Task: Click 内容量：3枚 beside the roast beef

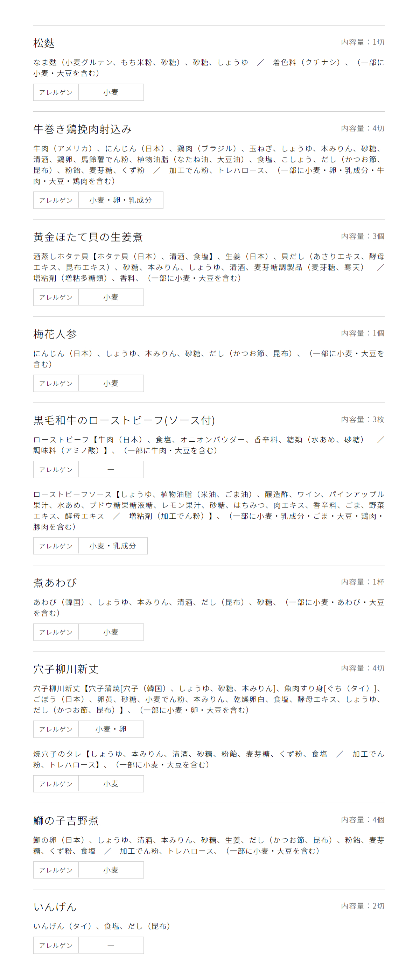Action: click(363, 420)
